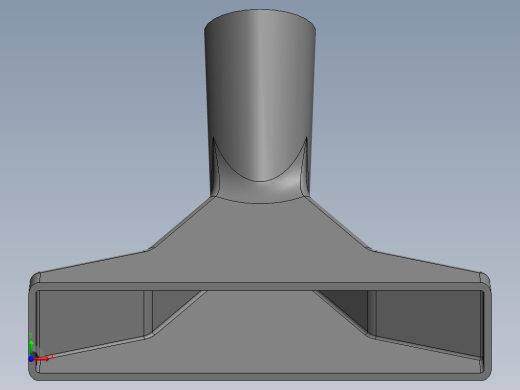Click the red X axis label

pos(52,357)
